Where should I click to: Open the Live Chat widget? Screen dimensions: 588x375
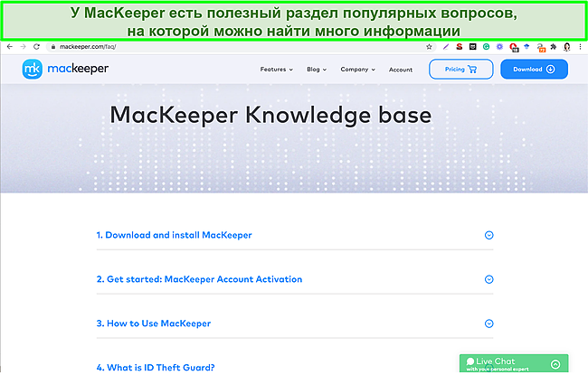[x=514, y=363]
